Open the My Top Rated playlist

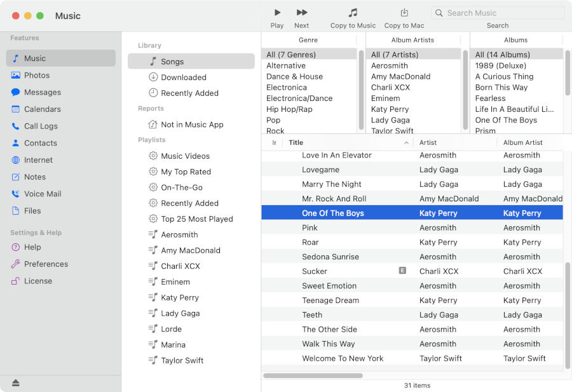pyautogui.click(x=191, y=172)
